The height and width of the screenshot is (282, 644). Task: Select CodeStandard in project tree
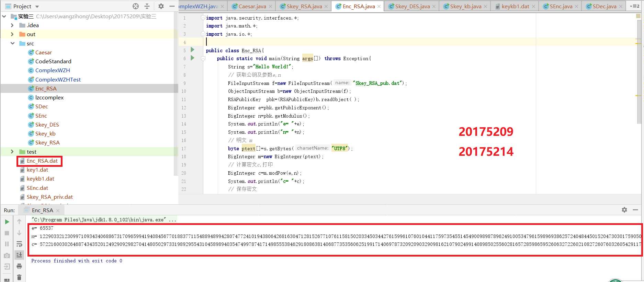point(53,61)
